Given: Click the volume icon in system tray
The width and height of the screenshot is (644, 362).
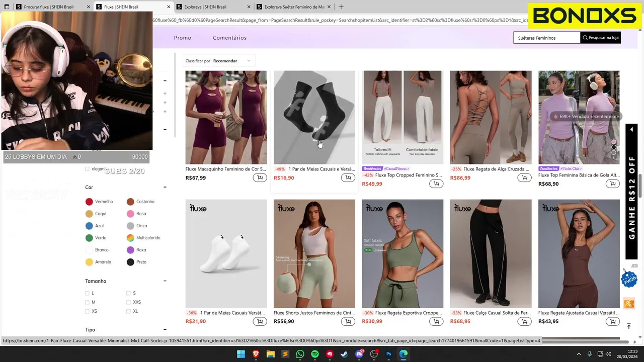Looking at the screenshot, I should [x=609, y=354].
